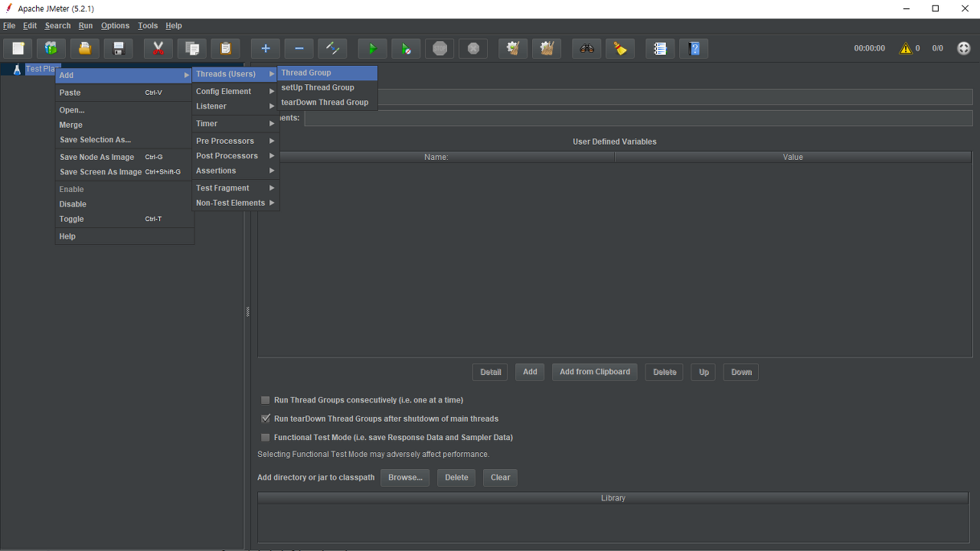Click the Clear classpath button
980x551 pixels.
pyautogui.click(x=501, y=478)
